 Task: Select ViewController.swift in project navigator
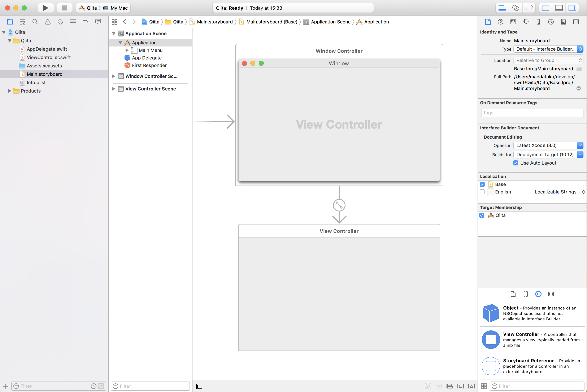click(x=49, y=57)
